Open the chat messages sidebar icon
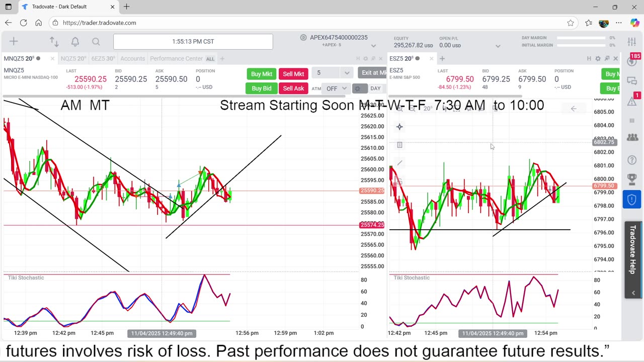This screenshot has height=362, width=644. point(632,80)
